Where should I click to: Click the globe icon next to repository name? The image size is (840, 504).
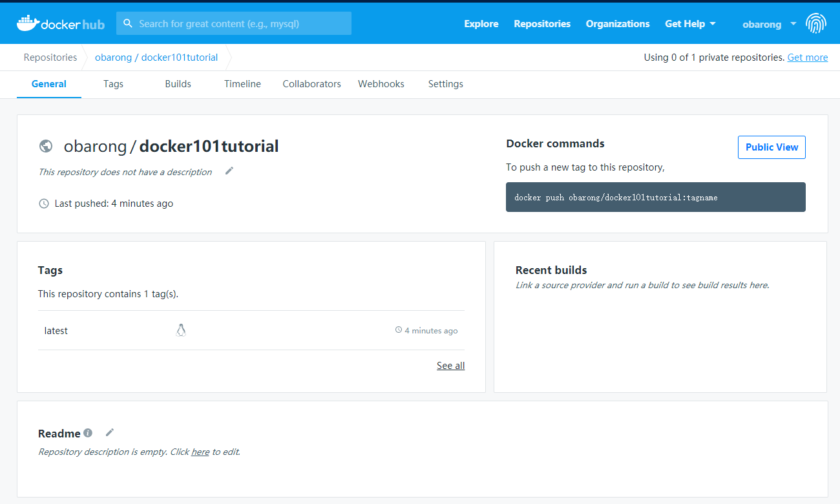(x=46, y=146)
